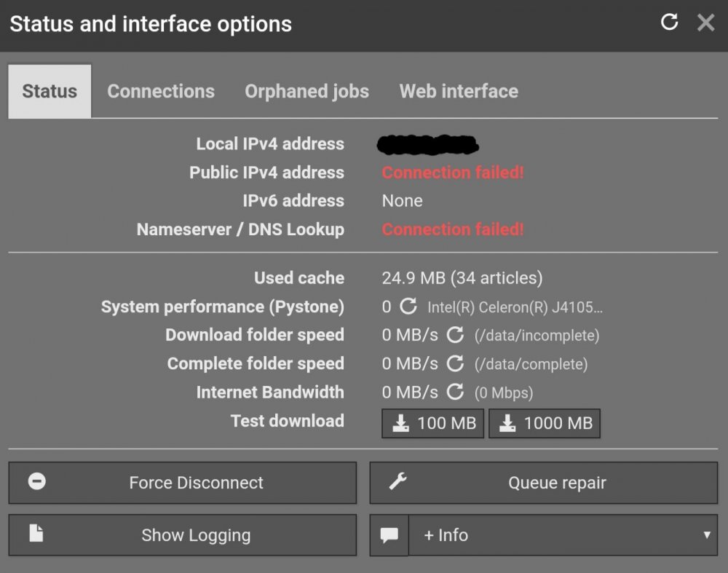This screenshot has width=728, height=573.
Task: Start the 1000 MB test download
Action: tap(545, 423)
